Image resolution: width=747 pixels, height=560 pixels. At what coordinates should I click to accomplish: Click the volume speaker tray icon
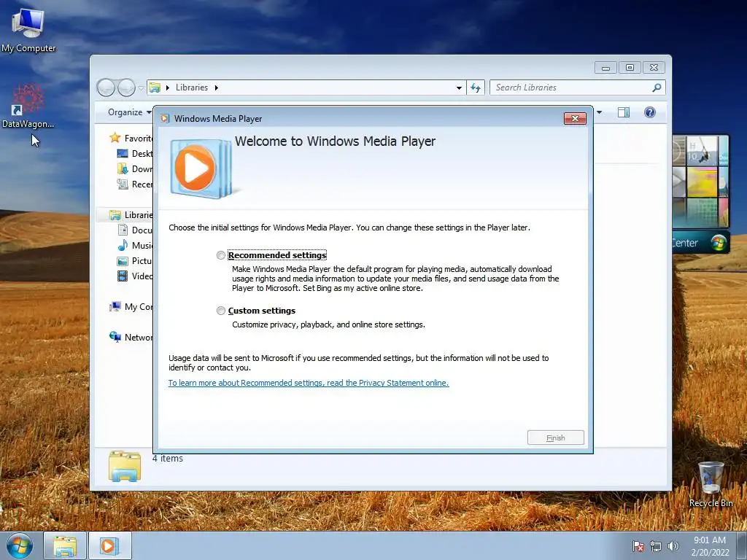pos(673,546)
